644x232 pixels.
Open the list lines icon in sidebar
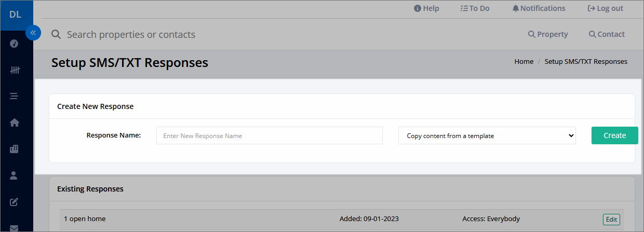15,96
